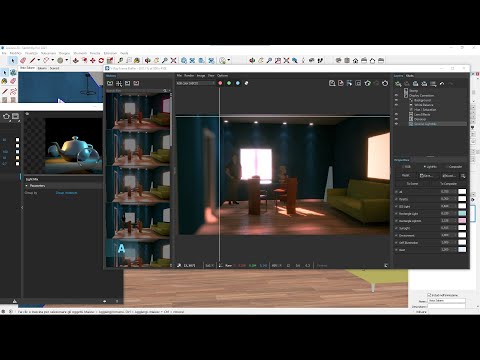Click the teapot render icon in asset editor
The image size is (480, 360).
pos(6,116)
